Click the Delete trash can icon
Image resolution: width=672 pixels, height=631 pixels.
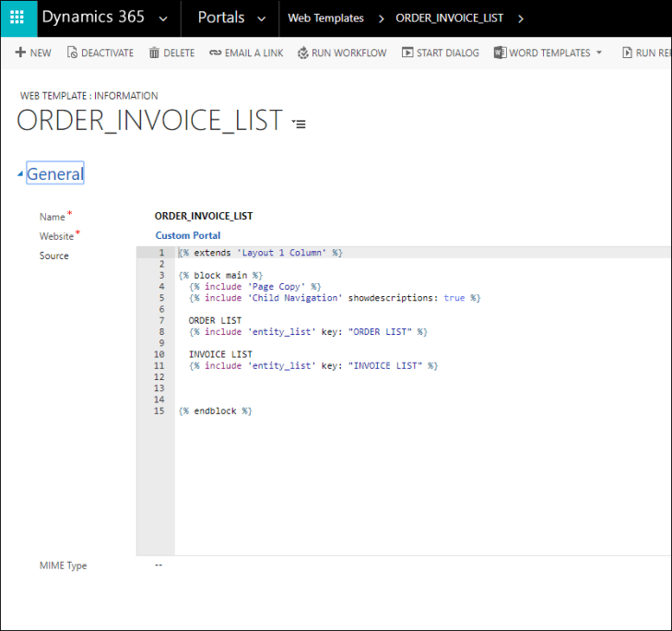tap(154, 53)
